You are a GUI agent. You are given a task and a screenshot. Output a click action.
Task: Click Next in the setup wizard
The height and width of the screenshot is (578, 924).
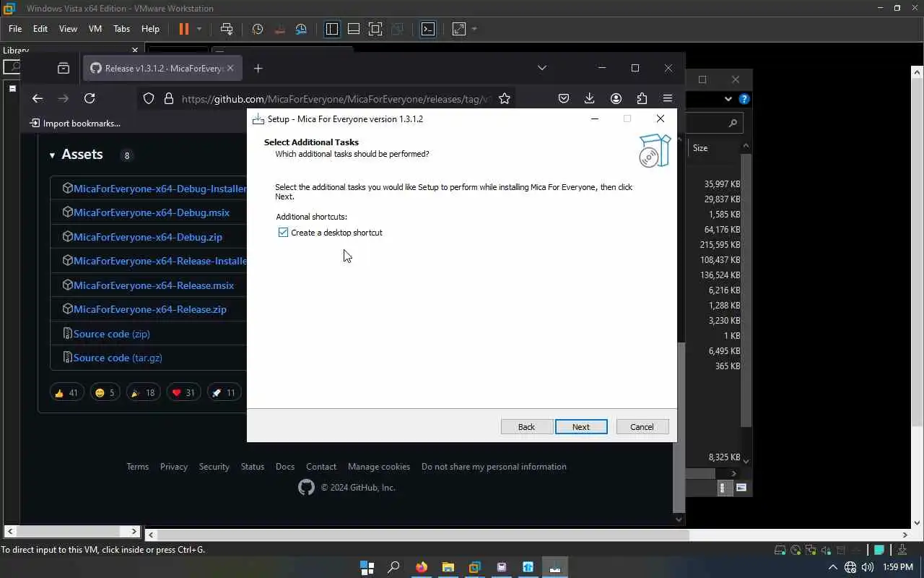[581, 427]
